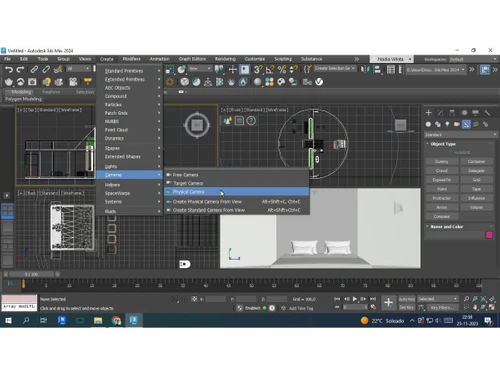Click the Dummy helper button
This screenshot has width=500, height=375.
[x=442, y=161]
